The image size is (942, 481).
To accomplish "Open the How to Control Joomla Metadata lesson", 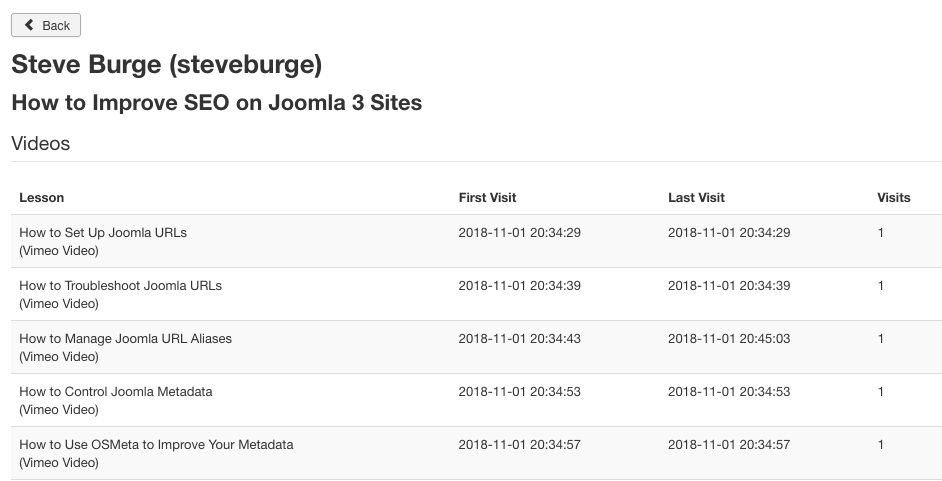I will [116, 392].
